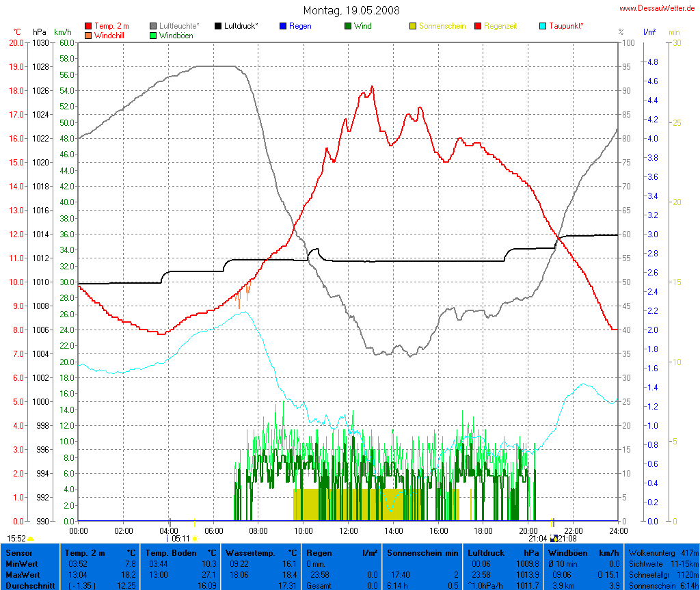Click the red Regenzeit legend square
The width and height of the screenshot is (700, 590).
click(x=478, y=26)
